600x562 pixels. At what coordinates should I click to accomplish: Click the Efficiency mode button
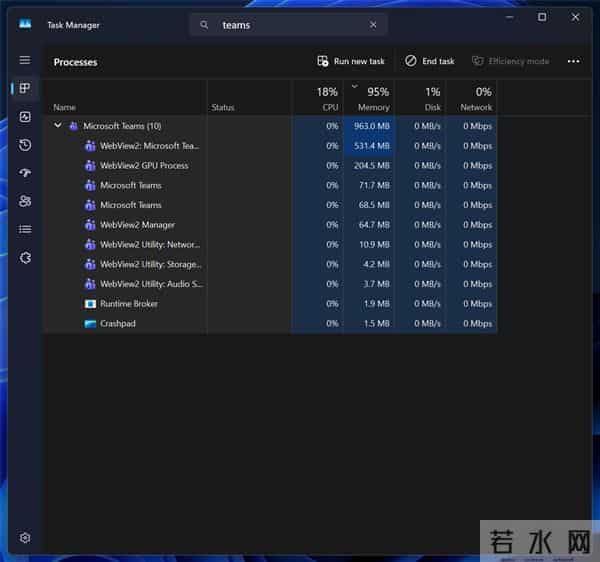(511, 61)
